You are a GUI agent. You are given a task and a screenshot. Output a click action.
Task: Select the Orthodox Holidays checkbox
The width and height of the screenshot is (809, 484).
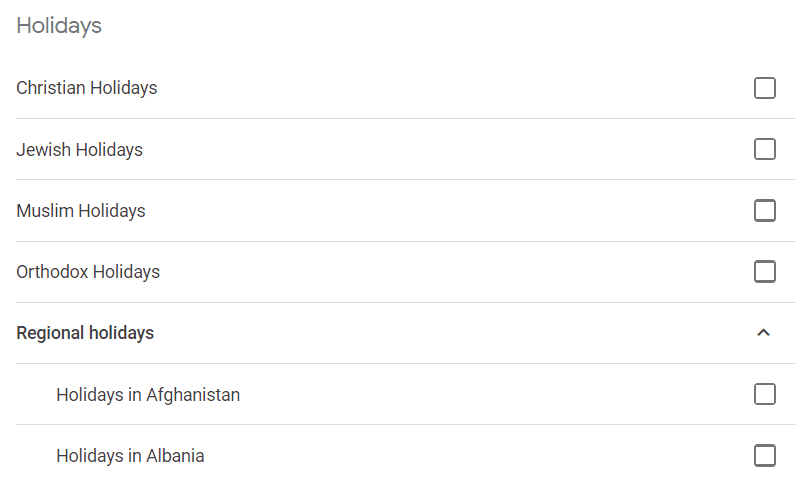(765, 271)
